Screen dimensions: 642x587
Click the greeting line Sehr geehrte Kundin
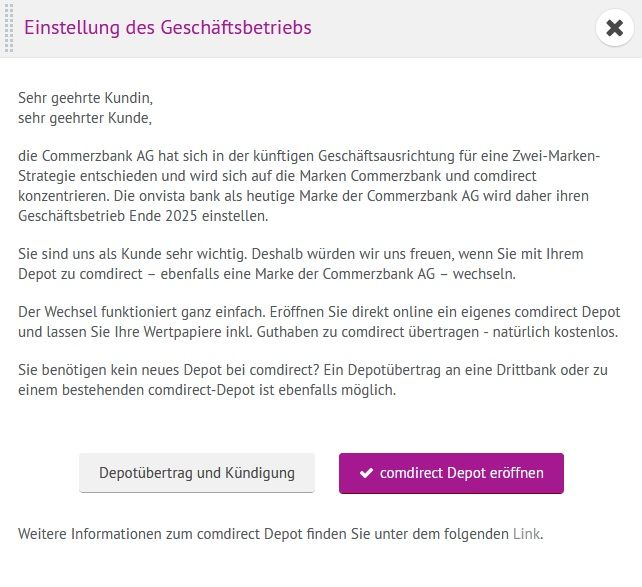click(86, 99)
